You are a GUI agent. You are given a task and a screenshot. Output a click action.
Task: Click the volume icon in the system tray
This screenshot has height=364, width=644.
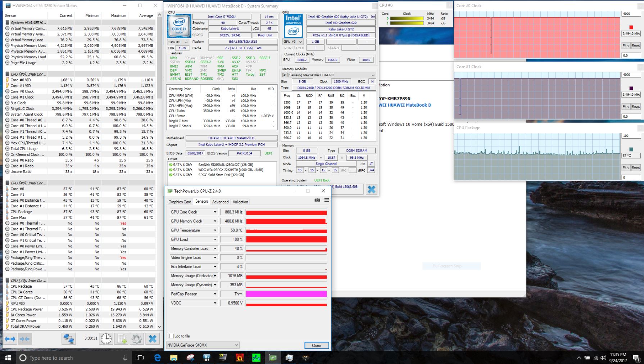(x=603, y=358)
